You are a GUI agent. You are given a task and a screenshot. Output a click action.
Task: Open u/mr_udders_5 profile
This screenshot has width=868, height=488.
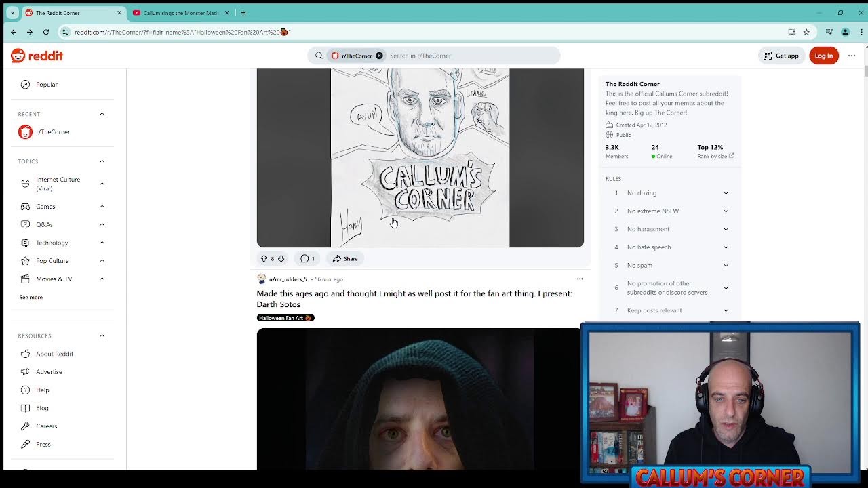pos(288,279)
